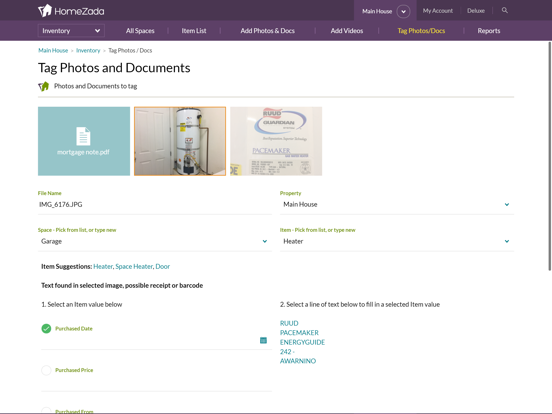The image size is (552, 414).
Task: Select the AWARNINO text line
Action: tap(298, 361)
